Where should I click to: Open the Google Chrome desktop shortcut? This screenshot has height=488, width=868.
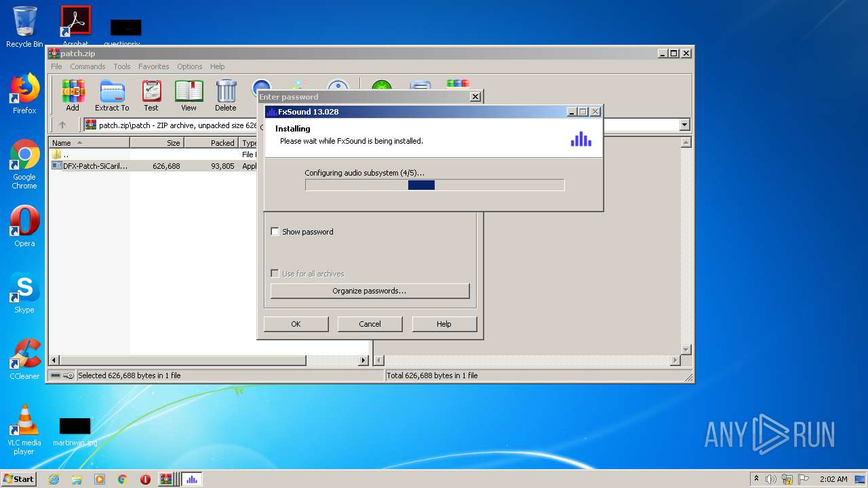(x=24, y=164)
